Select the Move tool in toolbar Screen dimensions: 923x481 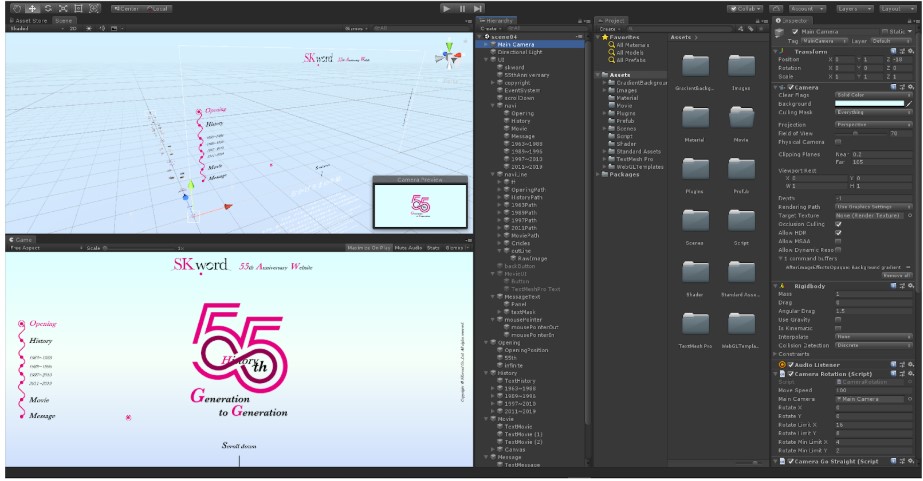32,9
